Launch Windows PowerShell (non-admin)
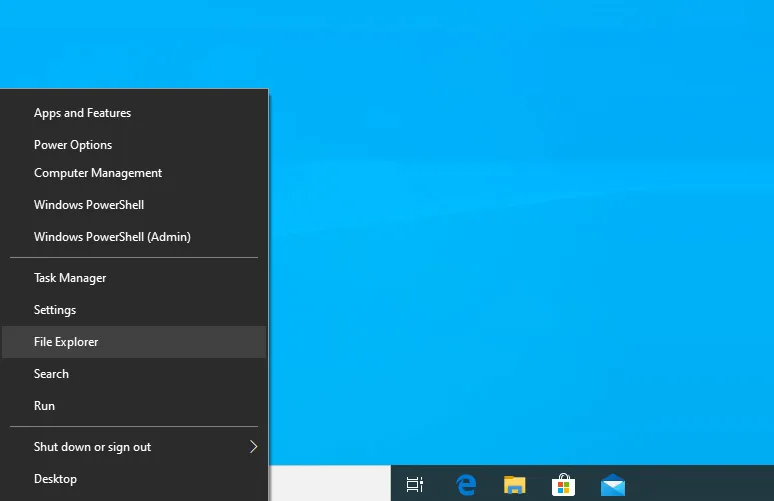This screenshot has width=774, height=501. tap(134, 205)
